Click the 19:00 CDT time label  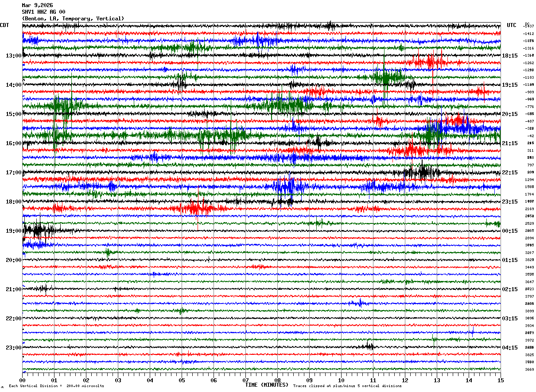[14, 231]
